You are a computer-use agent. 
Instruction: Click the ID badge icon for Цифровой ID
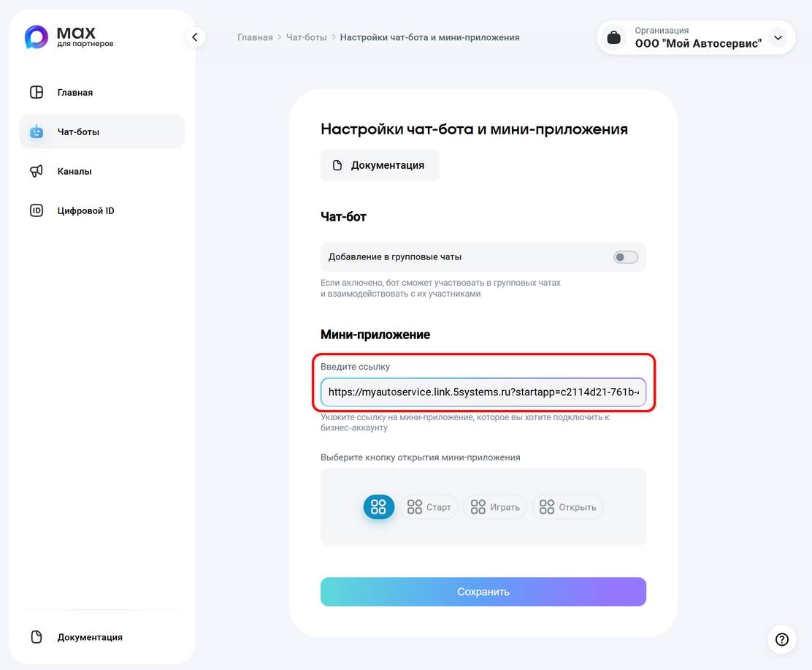coord(36,210)
